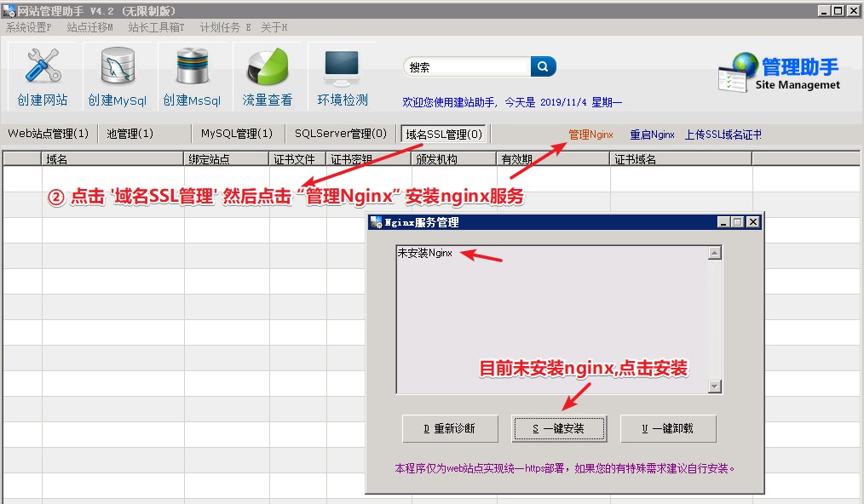The height and width of the screenshot is (504, 864).
Task: Click the 创建网站 wrench icon
Action: [43, 67]
